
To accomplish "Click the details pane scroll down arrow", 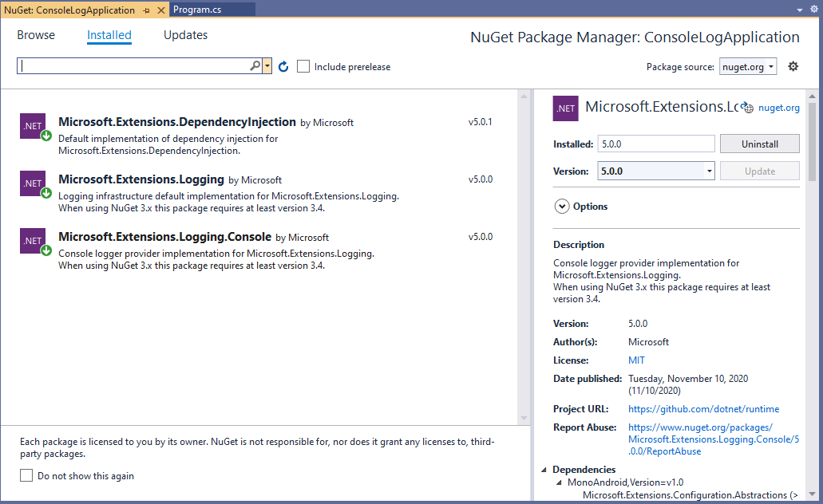I will click(x=812, y=494).
